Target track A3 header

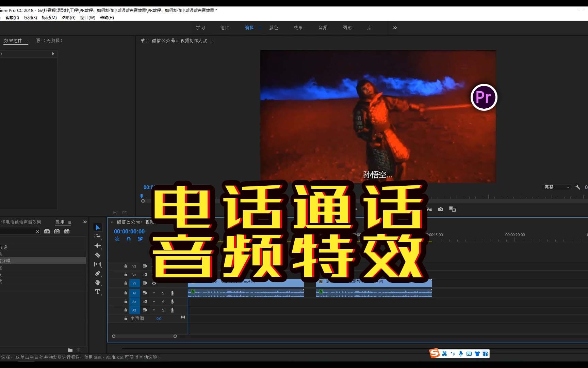tap(134, 310)
